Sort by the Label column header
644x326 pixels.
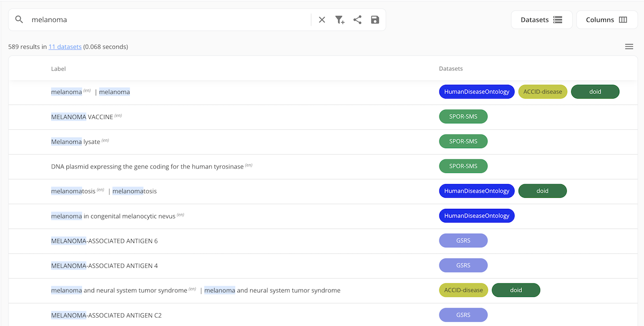pos(58,69)
